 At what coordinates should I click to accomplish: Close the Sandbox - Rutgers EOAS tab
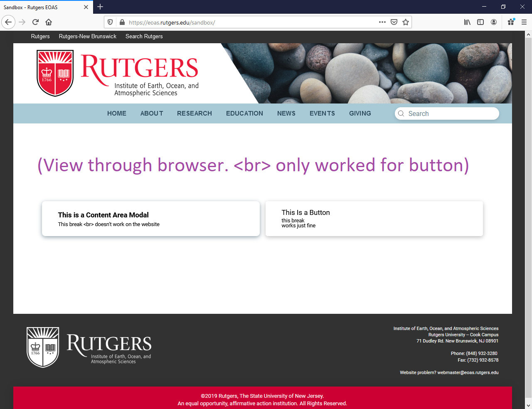tap(86, 7)
